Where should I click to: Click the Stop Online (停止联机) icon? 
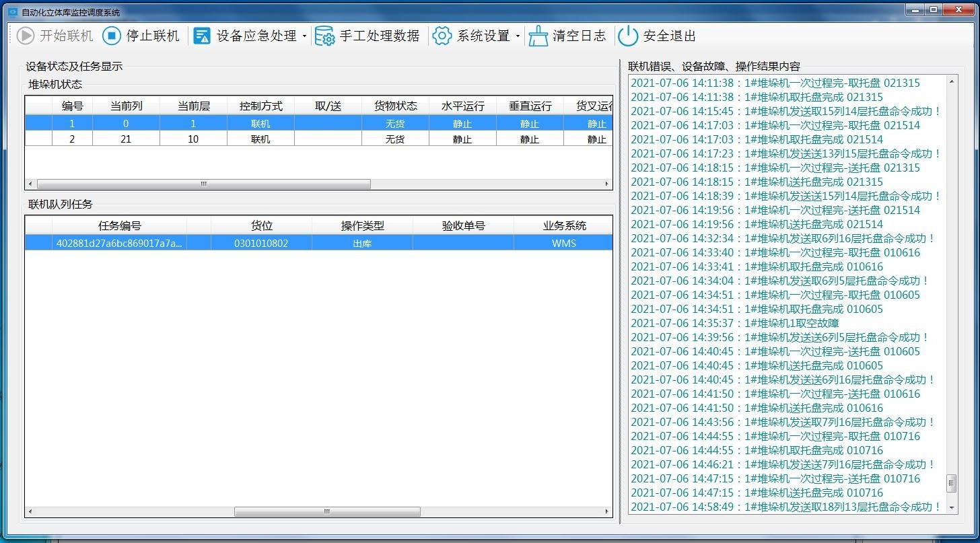pyautogui.click(x=112, y=36)
